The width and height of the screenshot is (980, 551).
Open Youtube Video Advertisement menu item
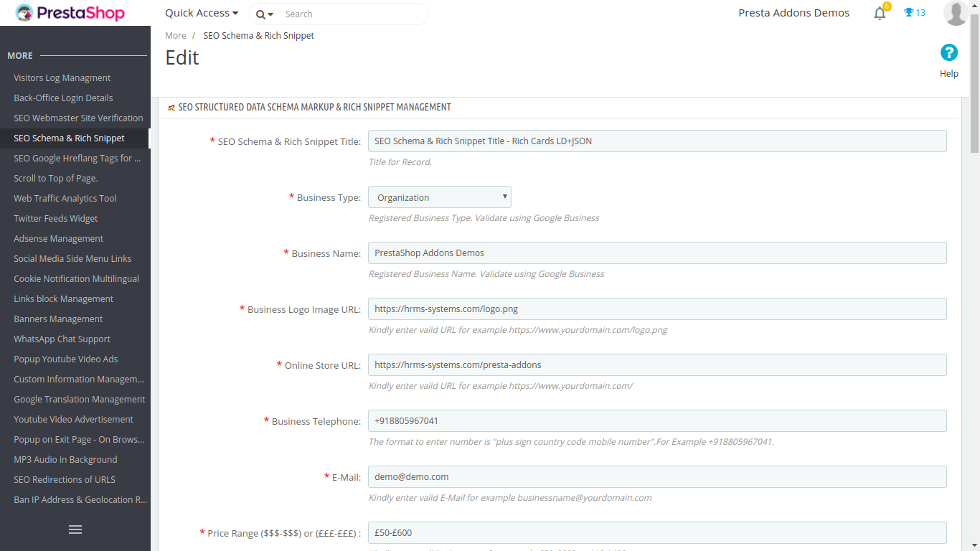75,419
